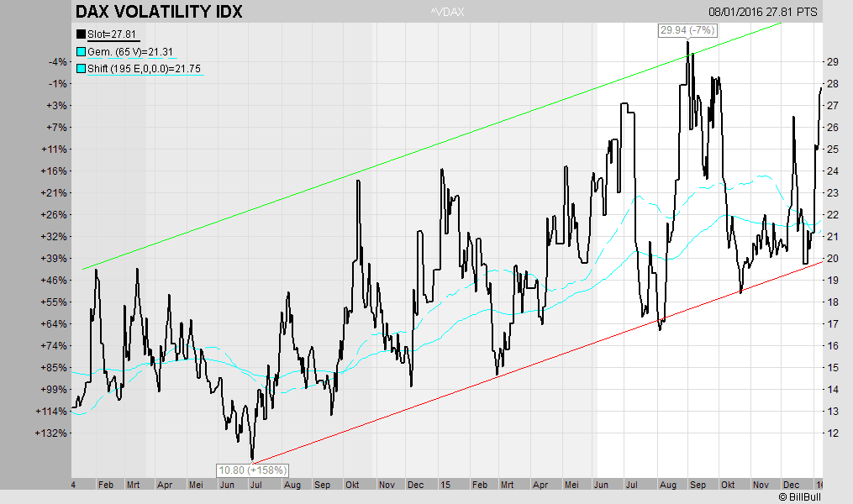
Task: Click the '29.94 (-7%)' high marker label
Action: [687, 30]
